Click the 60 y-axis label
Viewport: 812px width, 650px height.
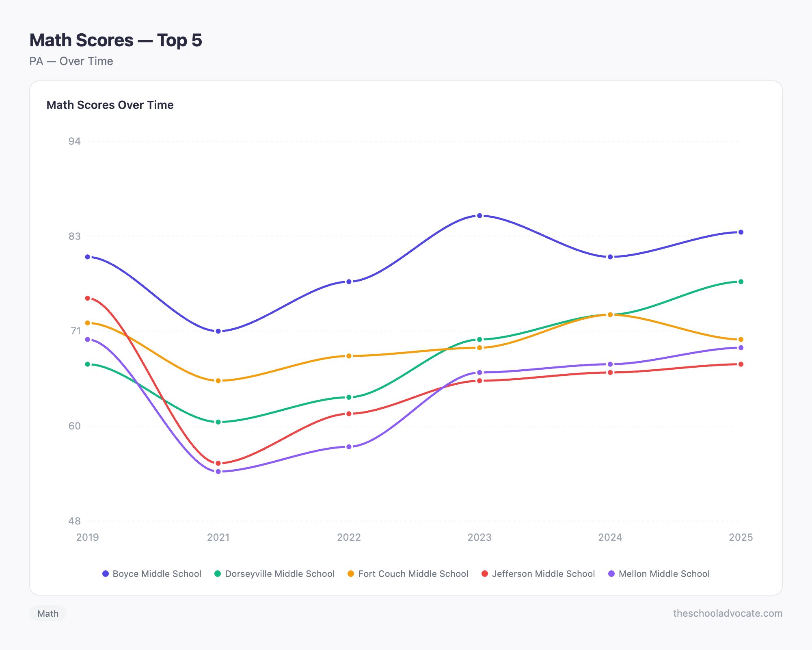[75, 426]
